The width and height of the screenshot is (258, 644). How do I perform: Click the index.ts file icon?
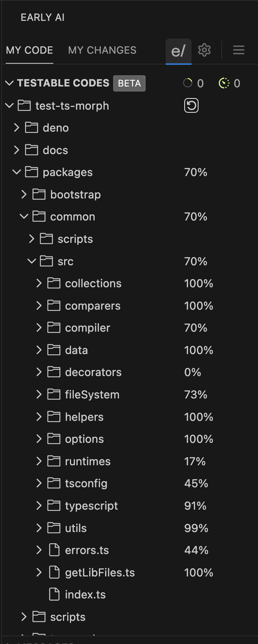[x=54, y=595]
